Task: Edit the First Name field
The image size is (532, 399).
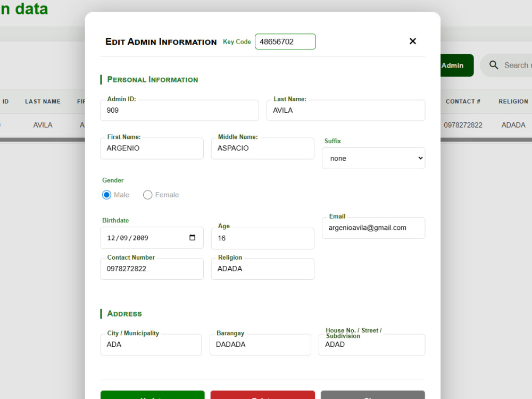Action: (x=152, y=148)
